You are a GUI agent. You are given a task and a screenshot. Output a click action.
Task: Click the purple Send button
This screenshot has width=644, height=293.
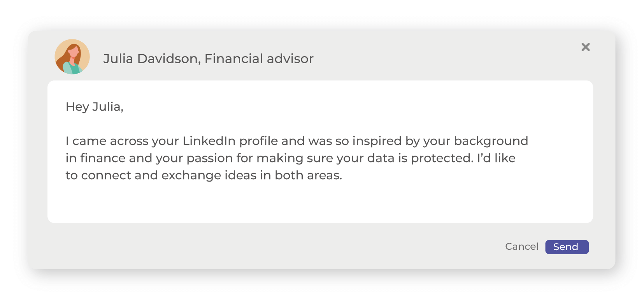coord(567,247)
